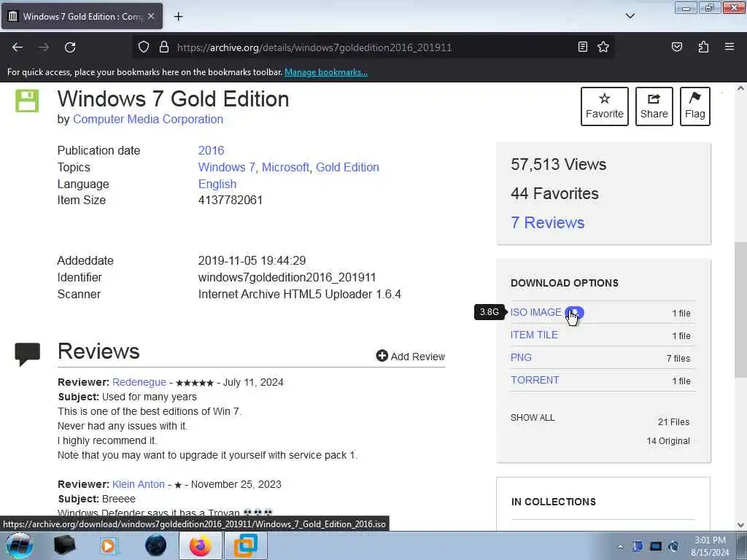Click the page scroll-down arrow

740,525
